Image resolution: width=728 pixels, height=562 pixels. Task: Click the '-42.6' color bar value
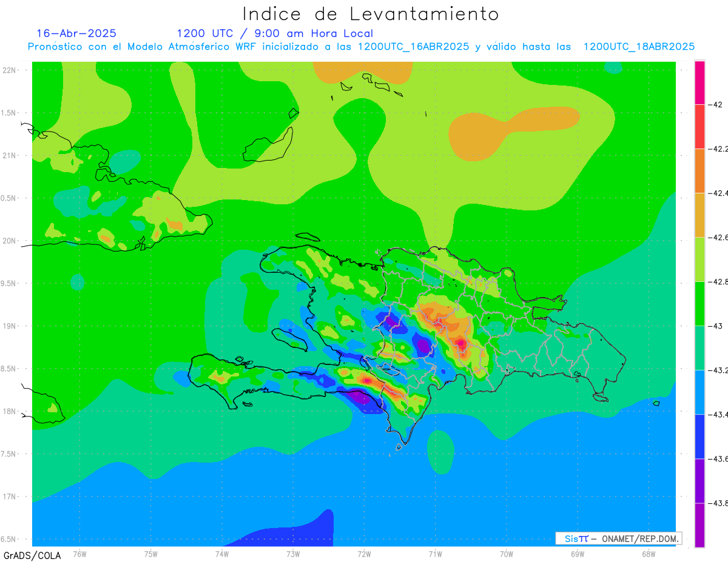[719, 237]
